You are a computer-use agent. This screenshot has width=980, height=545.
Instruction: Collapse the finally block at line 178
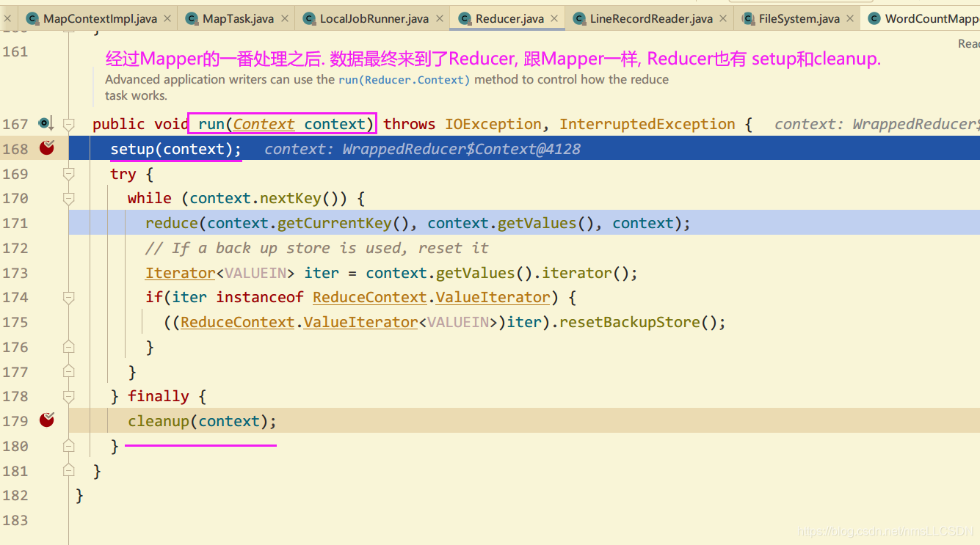click(x=68, y=396)
